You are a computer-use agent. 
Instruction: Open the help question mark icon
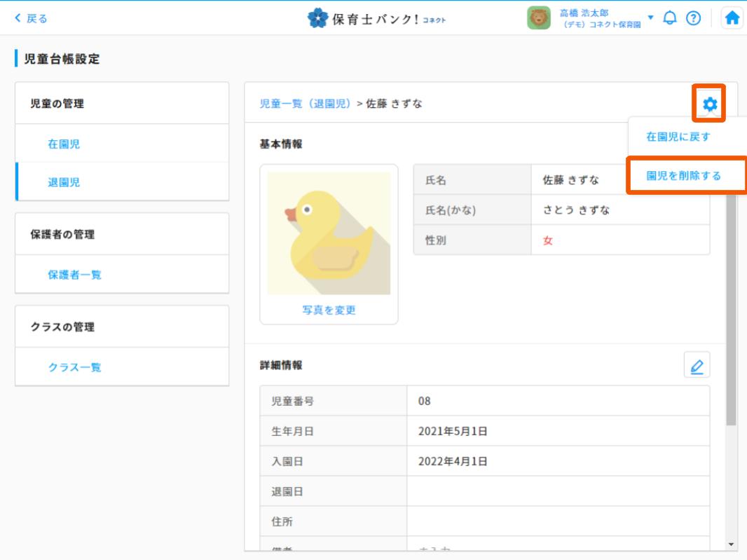pyautogui.click(x=693, y=18)
